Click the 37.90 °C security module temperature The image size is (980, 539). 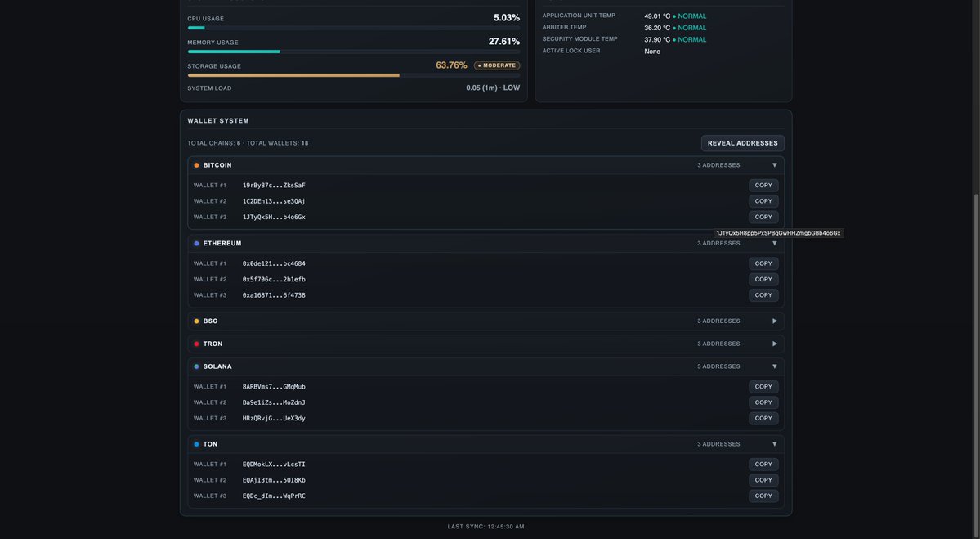pyautogui.click(x=657, y=39)
